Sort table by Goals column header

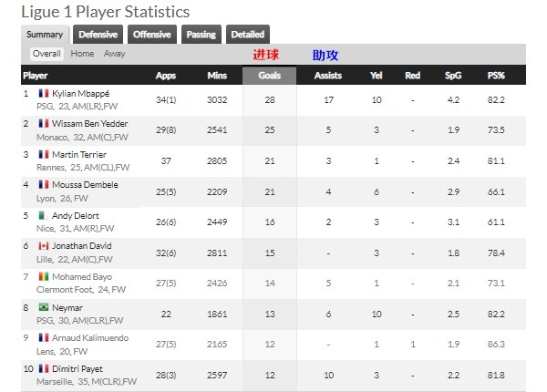(269, 76)
